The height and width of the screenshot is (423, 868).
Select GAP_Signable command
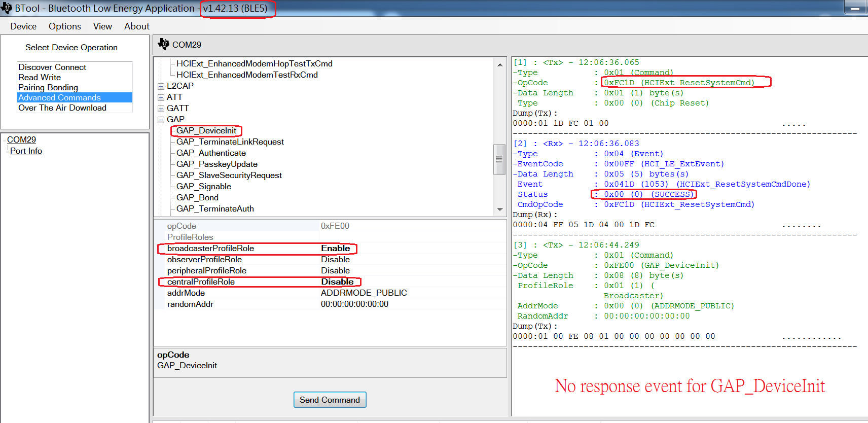(x=204, y=186)
